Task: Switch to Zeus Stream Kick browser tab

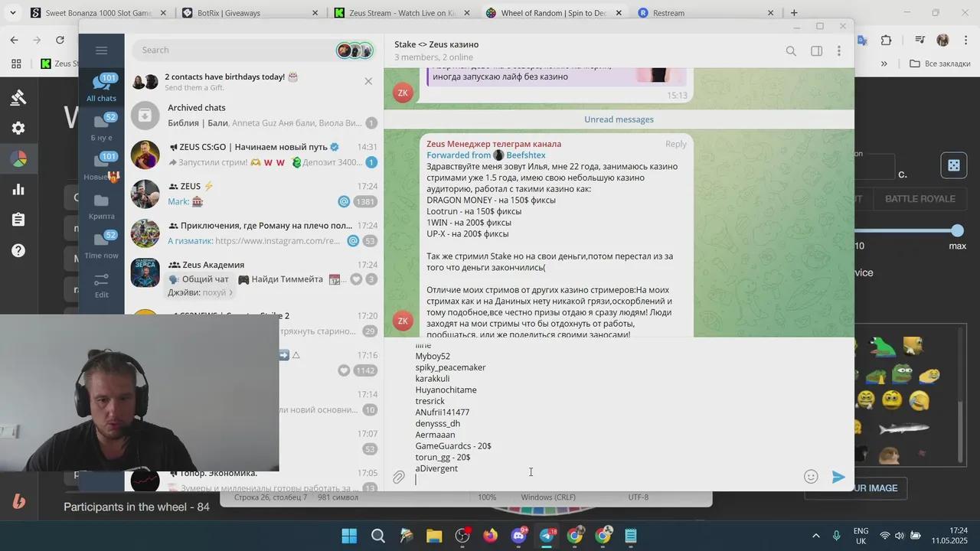Action: click(x=401, y=13)
